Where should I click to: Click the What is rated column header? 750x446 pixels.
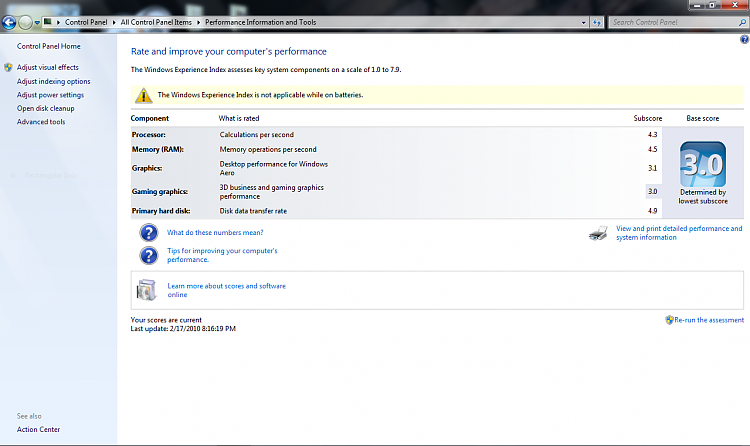(x=239, y=118)
